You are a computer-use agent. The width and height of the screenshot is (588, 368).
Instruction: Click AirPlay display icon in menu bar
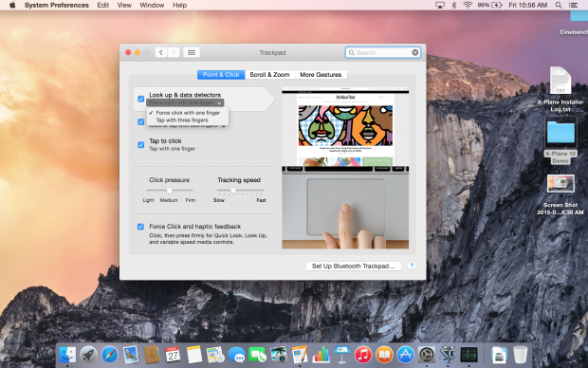coord(439,6)
